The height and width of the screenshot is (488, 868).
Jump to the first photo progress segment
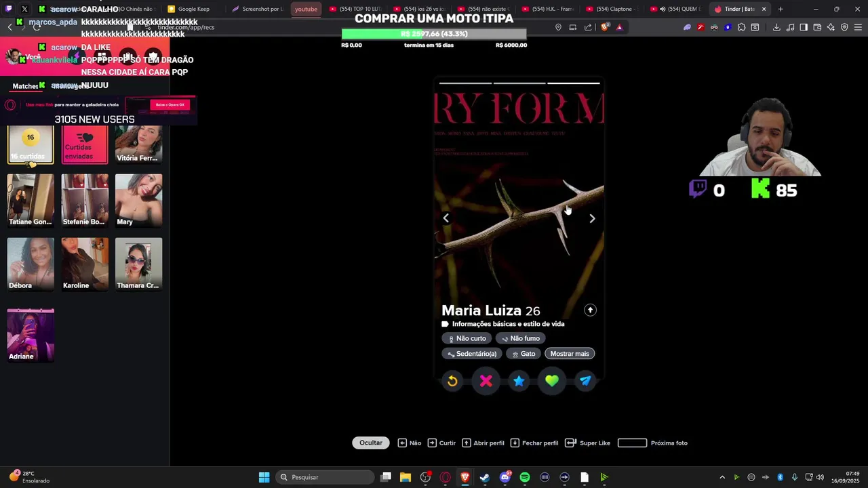pyautogui.click(x=465, y=83)
